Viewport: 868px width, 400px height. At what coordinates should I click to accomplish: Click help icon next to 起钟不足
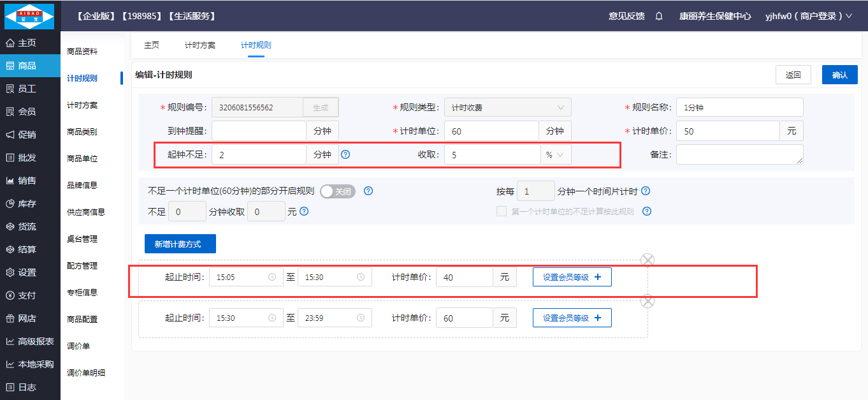pyautogui.click(x=345, y=154)
